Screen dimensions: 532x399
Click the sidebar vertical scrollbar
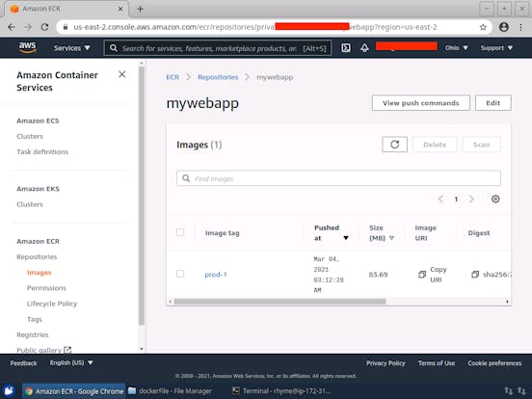pyautogui.click(x=142, y=195)
